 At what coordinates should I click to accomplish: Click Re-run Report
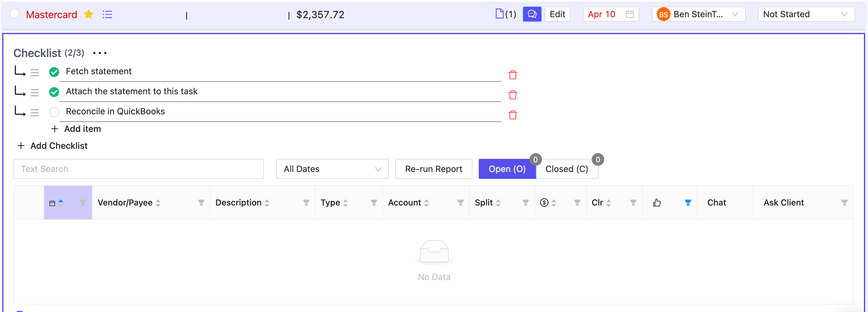[433, 169]
